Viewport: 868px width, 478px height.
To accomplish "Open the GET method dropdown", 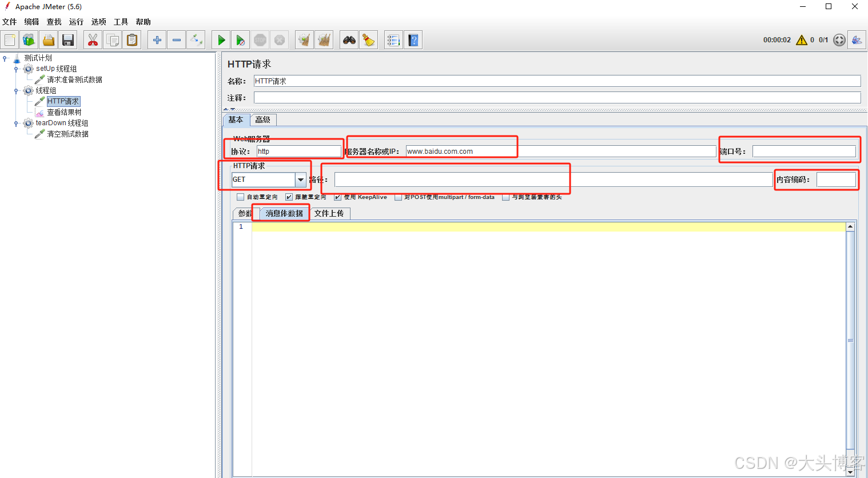I will click(301, 180).
